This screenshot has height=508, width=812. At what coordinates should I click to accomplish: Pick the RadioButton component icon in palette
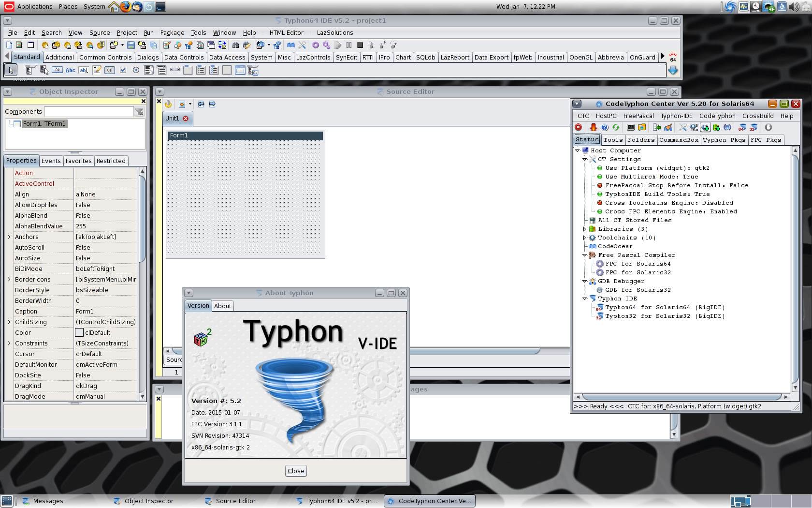136,70
